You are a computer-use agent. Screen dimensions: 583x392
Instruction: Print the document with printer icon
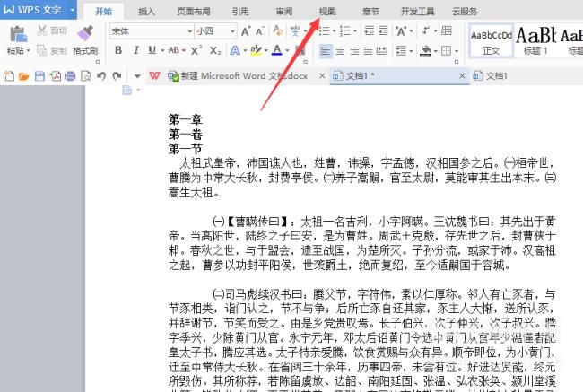pos(70,76)
